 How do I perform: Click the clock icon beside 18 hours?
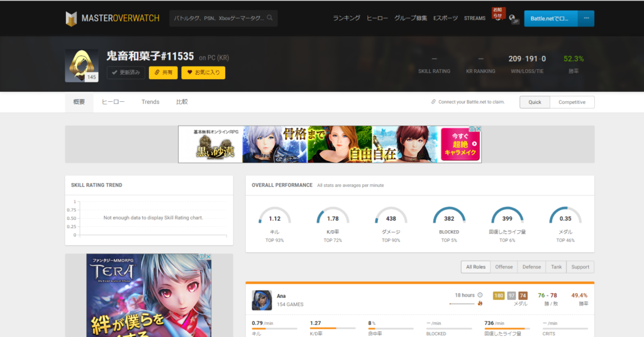pyautogui.click(x=480, y=295)
